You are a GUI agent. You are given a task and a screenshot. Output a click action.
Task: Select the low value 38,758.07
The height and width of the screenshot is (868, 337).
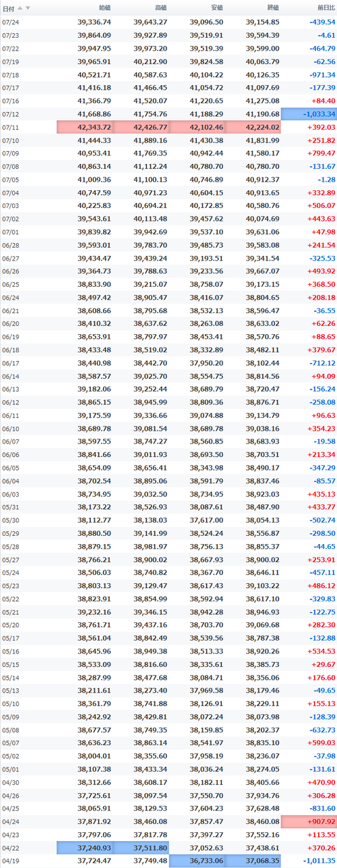tap(206, 283)
